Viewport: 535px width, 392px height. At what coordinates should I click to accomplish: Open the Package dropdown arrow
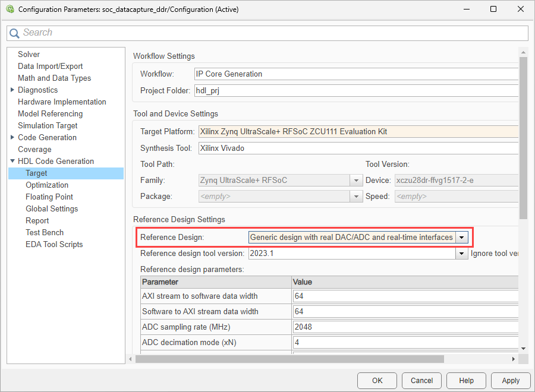(x=355, y=196)
